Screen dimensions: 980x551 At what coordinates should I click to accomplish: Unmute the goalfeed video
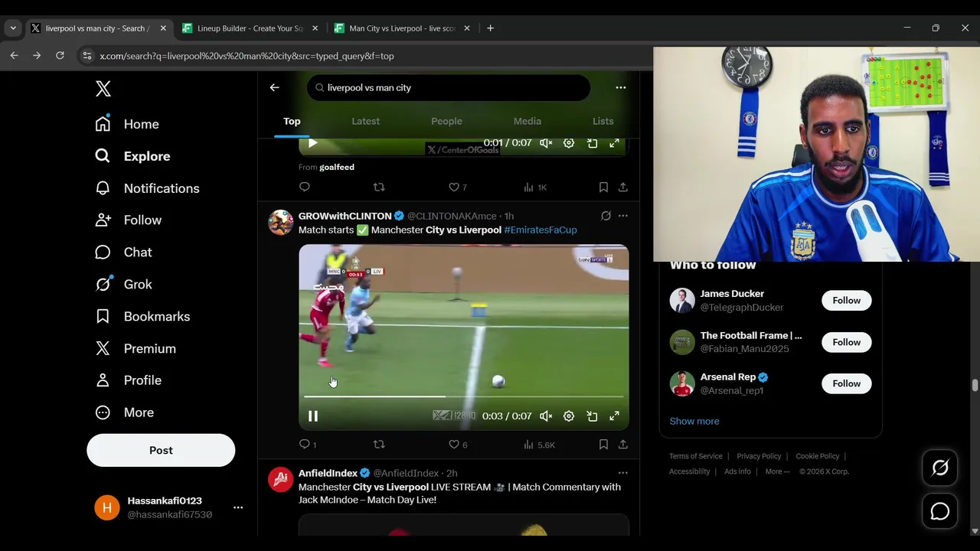[x=546, y=143]
